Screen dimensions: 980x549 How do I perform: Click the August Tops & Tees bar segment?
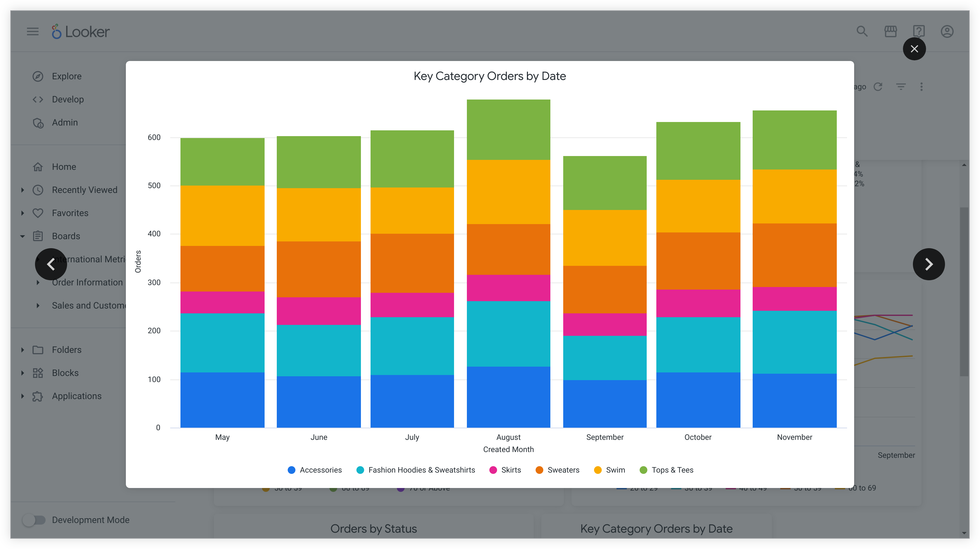coord(508,129)
